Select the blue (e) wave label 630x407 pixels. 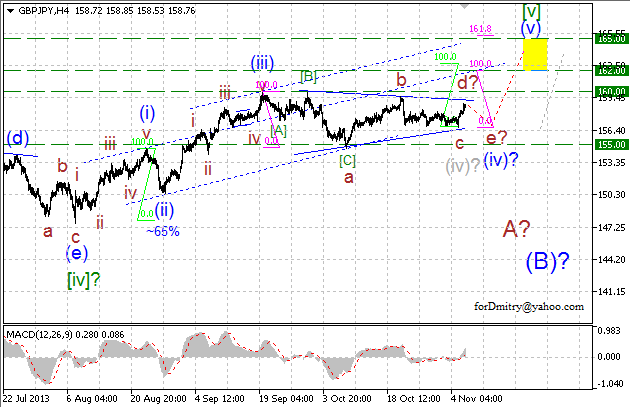coord(77,254)
